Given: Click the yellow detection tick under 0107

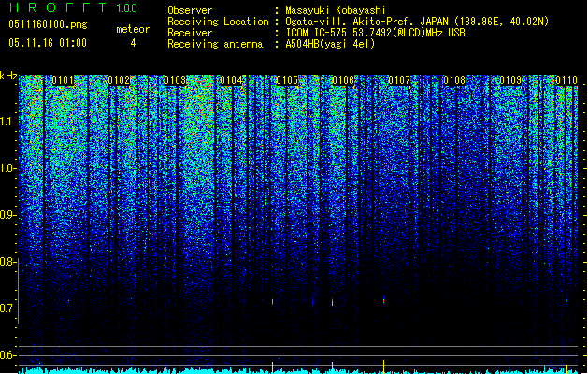Looking at the screenshot, I should point(383,367).
